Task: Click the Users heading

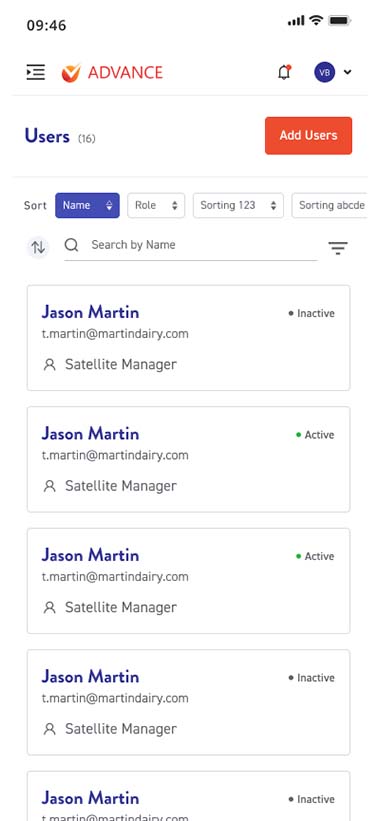Action: tap(47, 136)
